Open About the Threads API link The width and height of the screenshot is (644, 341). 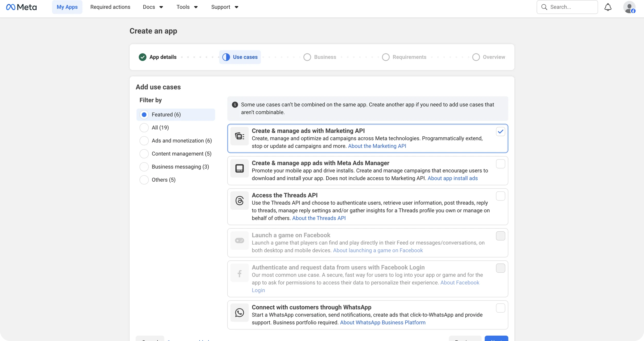[319, 218]
